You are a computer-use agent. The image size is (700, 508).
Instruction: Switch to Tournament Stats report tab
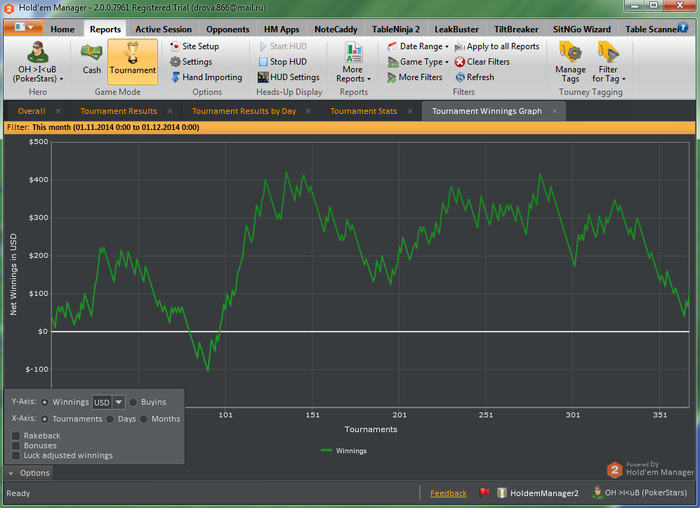coord(363,111)
